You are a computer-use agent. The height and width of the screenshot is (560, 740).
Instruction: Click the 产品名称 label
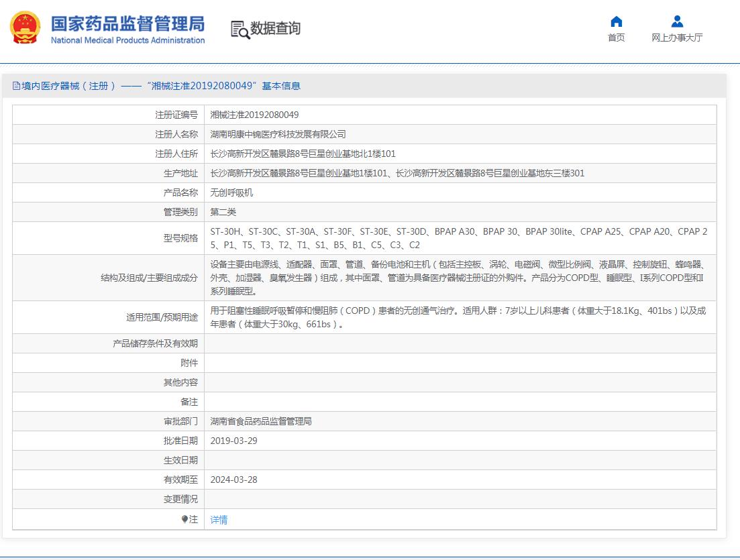[x=180, y=192]
